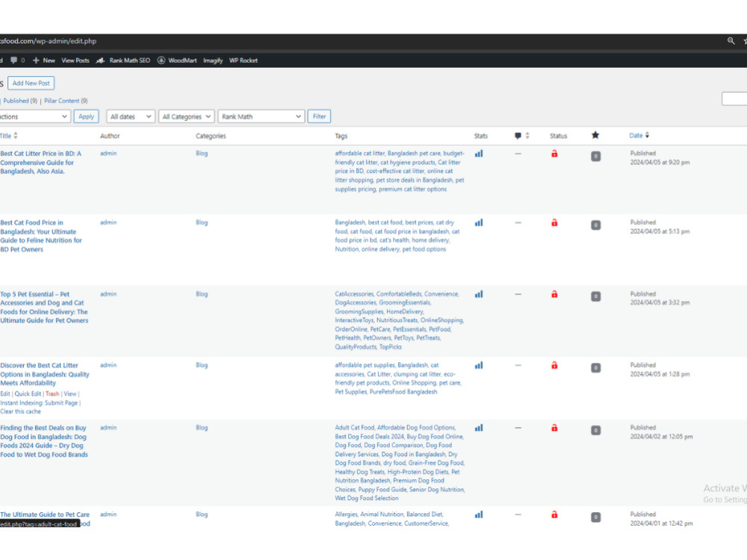Click gray pillar badge for Top 5 Pet Essential post
Screen dimensions: 747x560
[595, 296]
